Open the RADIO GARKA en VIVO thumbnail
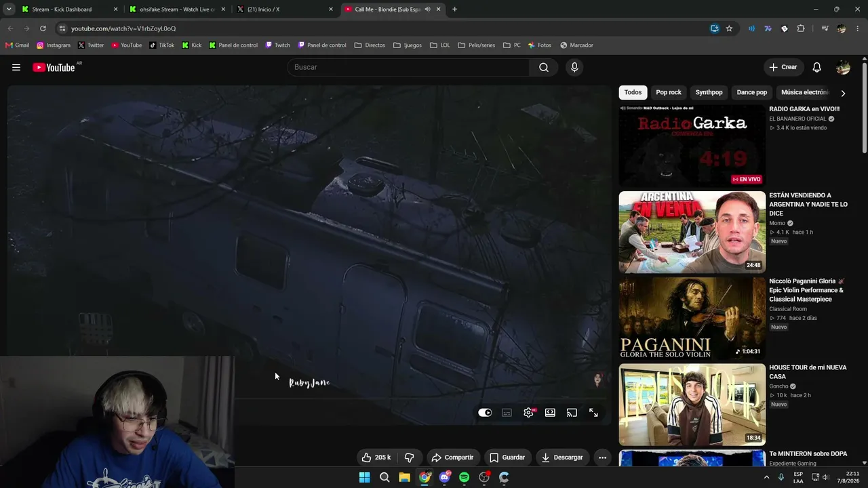This screenshot has height=488, width=868. [x=692, y=146]
